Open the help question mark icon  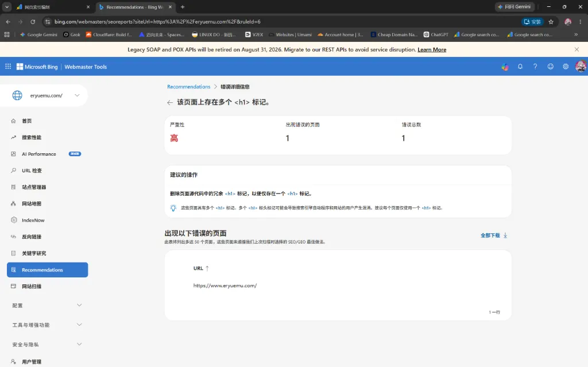point(535,67)
